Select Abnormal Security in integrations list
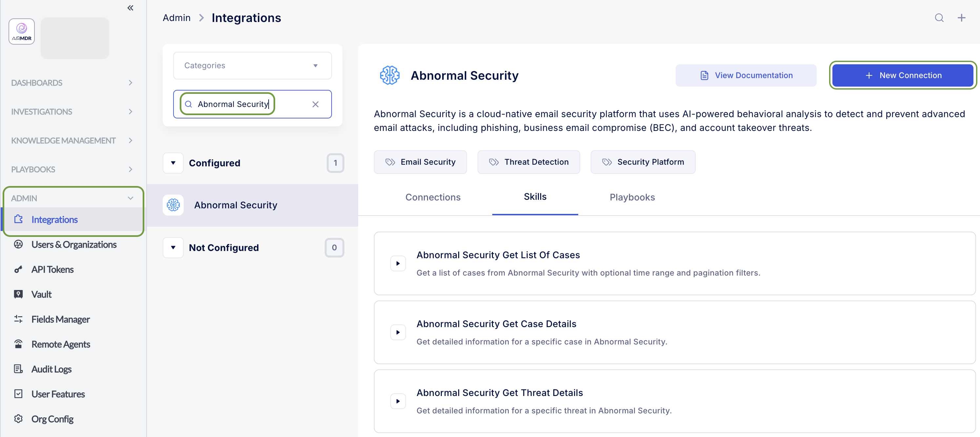This screenshot has width=980, height=437. point(252,205)
